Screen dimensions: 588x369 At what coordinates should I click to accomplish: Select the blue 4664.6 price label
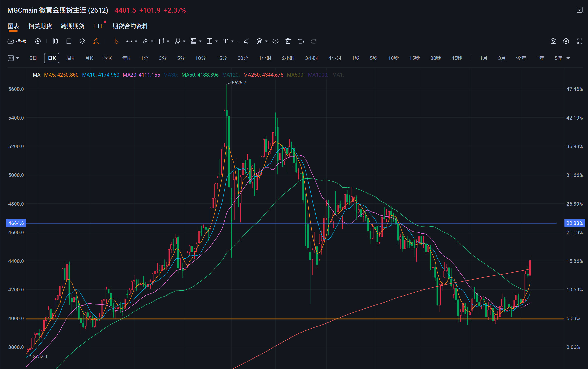(16, 223)
